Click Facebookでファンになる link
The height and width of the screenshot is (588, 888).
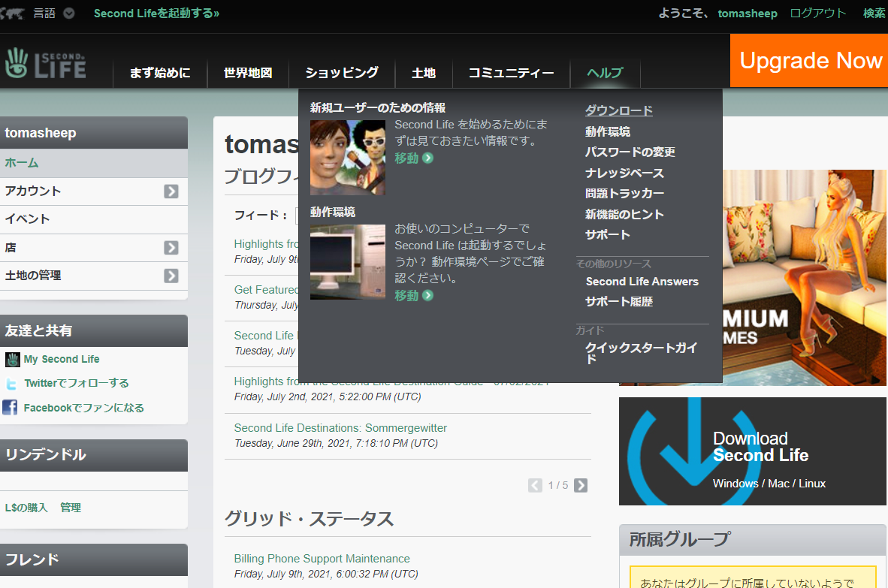point(84,408)
